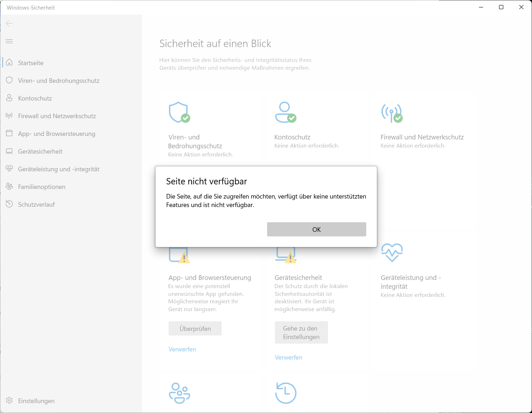Click the large Kontoschutz person tile icon
Viewport: 532px width, 413px height.
point(285,113)
